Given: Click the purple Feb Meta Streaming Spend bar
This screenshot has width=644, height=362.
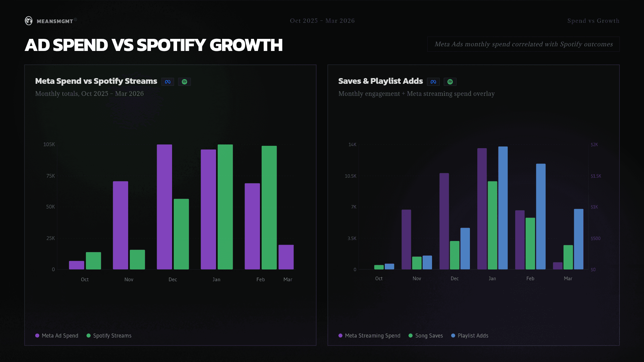Looking at the screenshot, I should click(x=520, y=240).
